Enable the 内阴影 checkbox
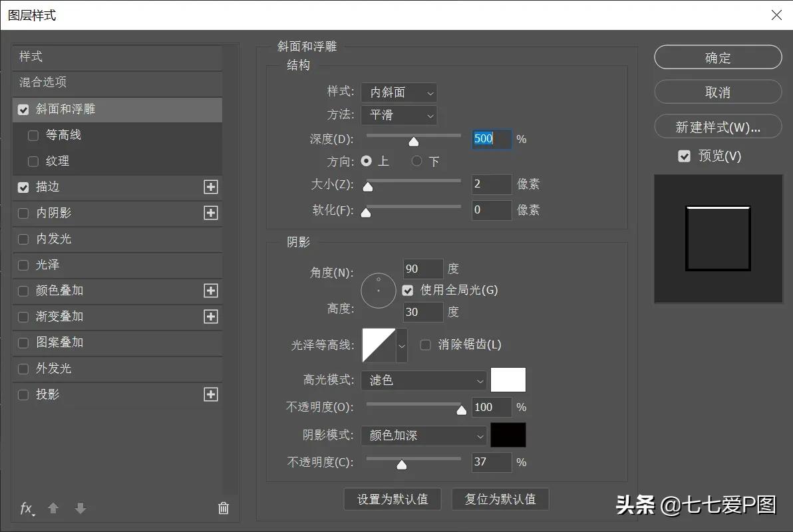This screenshot has height=532, width=793. pos(23,213)
